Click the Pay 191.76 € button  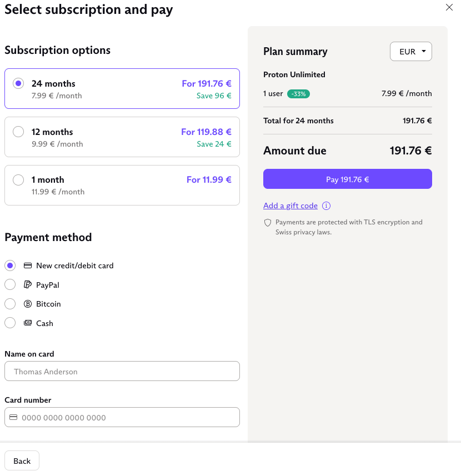(348, 179)
